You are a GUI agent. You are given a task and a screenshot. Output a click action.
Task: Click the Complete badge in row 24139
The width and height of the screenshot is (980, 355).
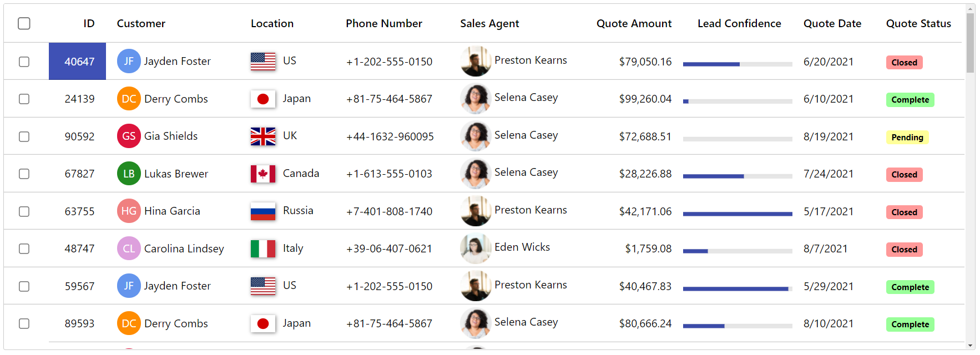(x=910, y=100)
